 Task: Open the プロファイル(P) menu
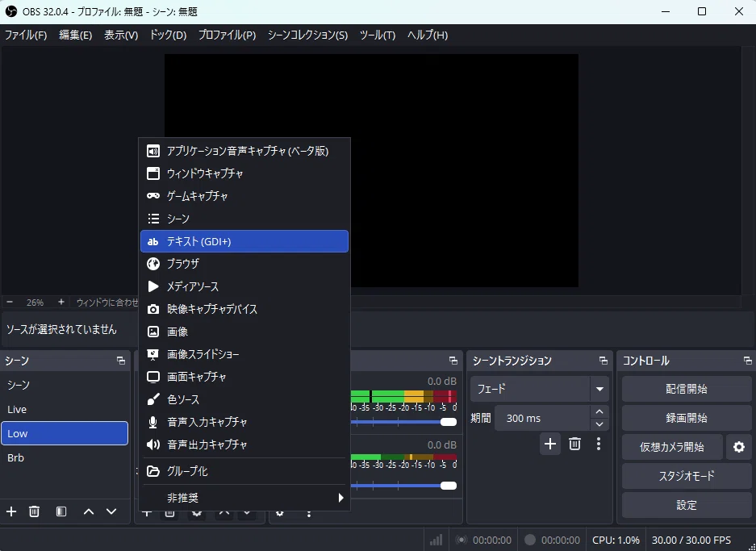(227, 35)
